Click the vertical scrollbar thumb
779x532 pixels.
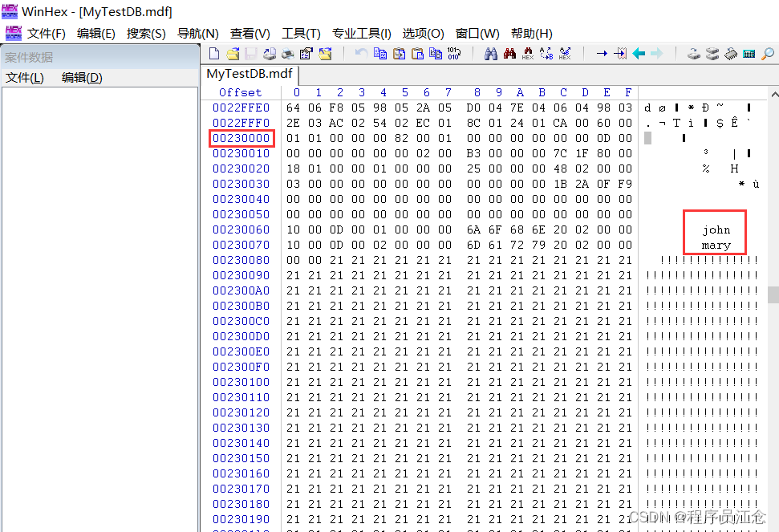(773, 294)
